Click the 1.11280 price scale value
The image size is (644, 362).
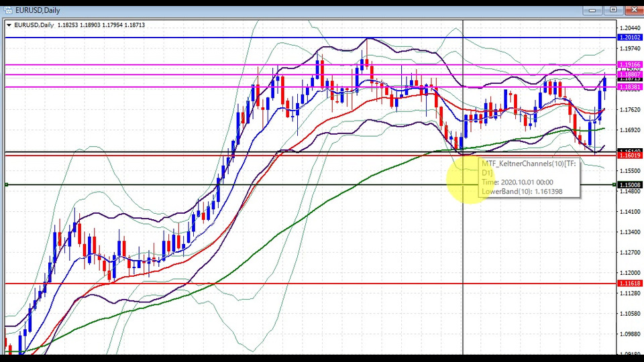point(630,293)
